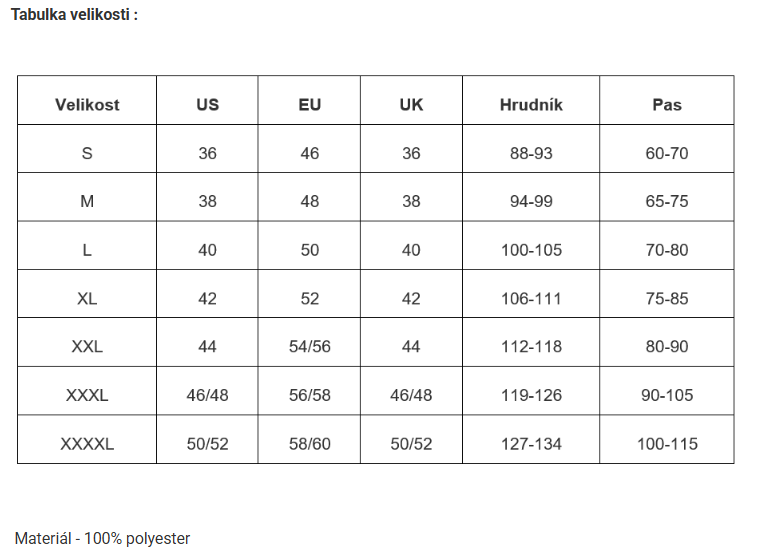Click the Pas column header
Image resolution: width=759 pixels, height=560 pixels.
(x=667, y=104)
